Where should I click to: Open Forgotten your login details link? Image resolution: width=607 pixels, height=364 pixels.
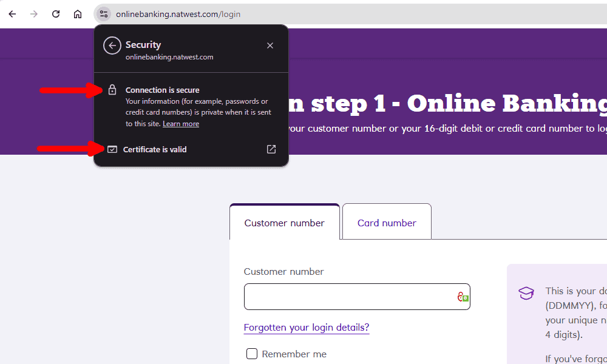[307, 328]
